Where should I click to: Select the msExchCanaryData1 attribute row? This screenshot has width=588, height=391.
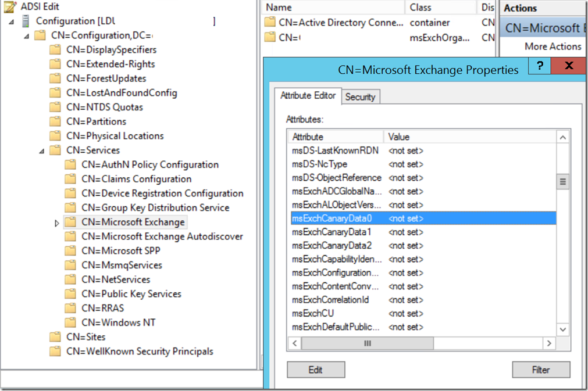click(423, 232)
